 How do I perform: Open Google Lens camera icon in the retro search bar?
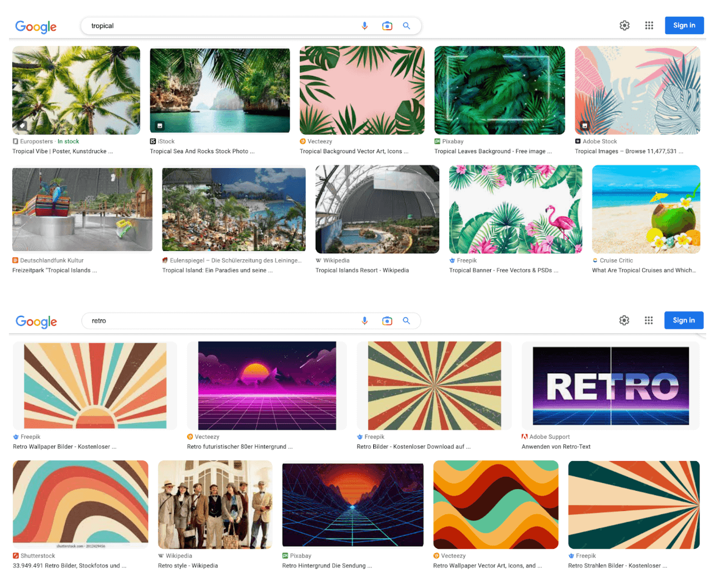[387, 321]
